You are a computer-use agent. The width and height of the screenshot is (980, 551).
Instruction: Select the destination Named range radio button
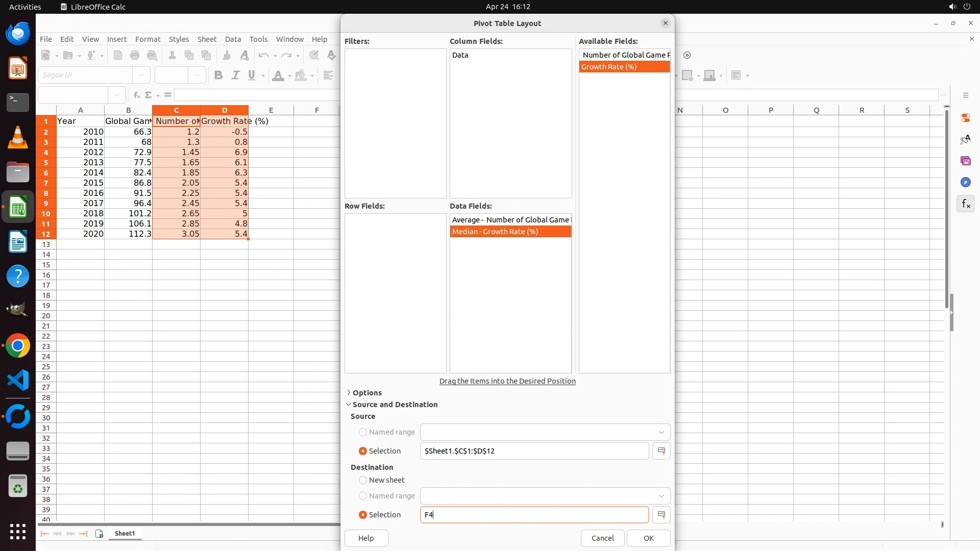pos(363,496)
